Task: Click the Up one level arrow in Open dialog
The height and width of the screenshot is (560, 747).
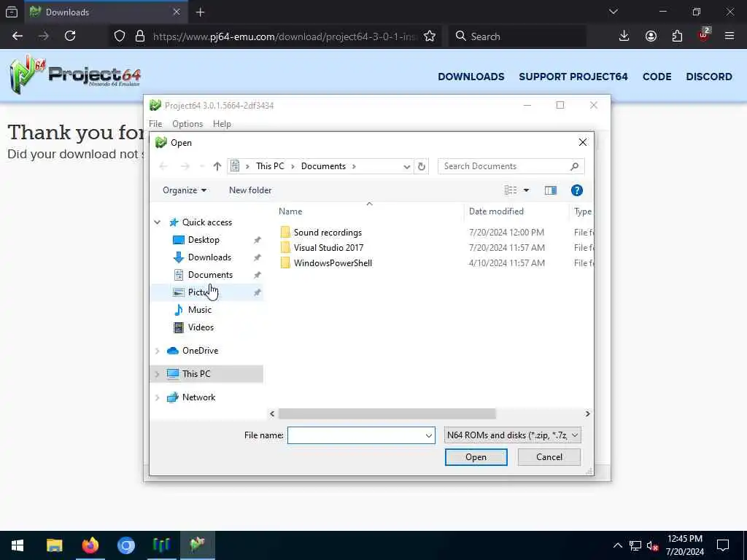Action: click(217, 166)
